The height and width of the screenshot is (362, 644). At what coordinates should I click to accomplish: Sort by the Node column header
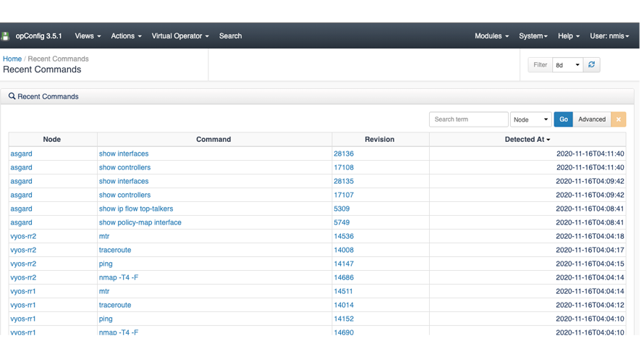coord(52,139)
